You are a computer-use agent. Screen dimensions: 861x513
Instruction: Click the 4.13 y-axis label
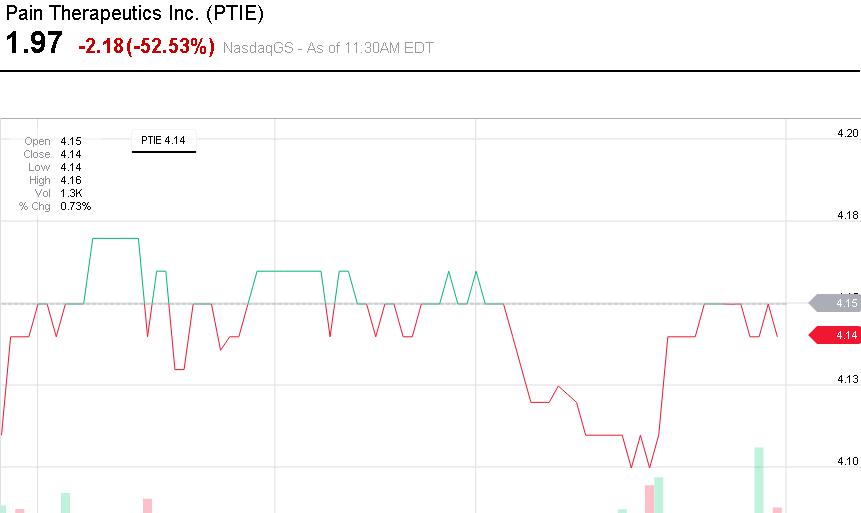pyautogui.click(x=847, y=379)
